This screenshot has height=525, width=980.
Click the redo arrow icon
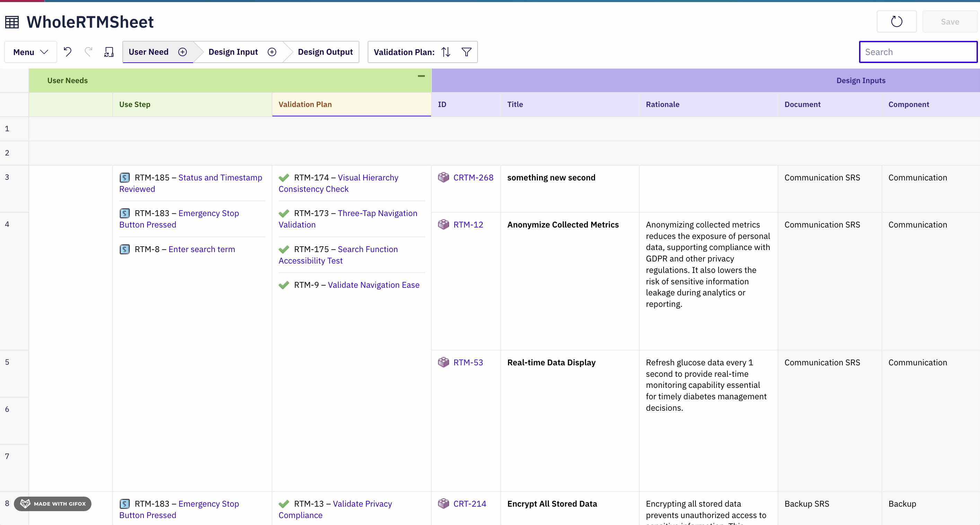pyautogui.click(x=88, y=52)
